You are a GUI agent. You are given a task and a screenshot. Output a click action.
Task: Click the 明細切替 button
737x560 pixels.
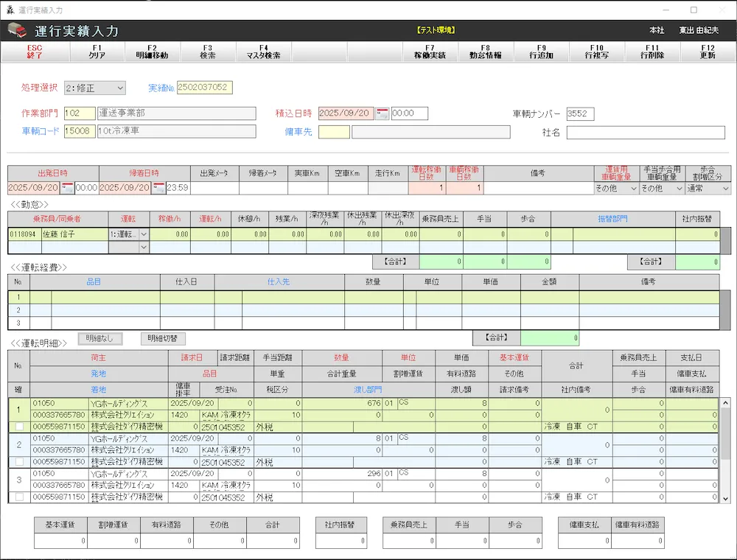(x=163, y=338)
